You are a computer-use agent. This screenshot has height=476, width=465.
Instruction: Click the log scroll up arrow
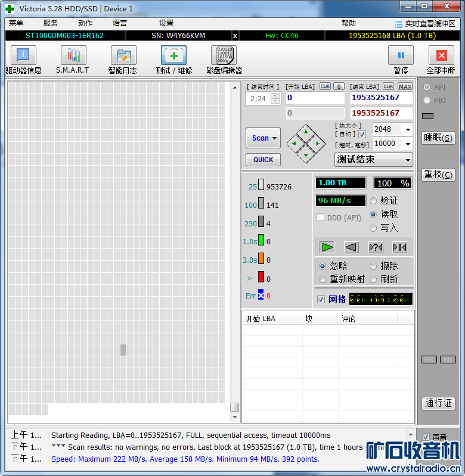(x=411, y=435)
